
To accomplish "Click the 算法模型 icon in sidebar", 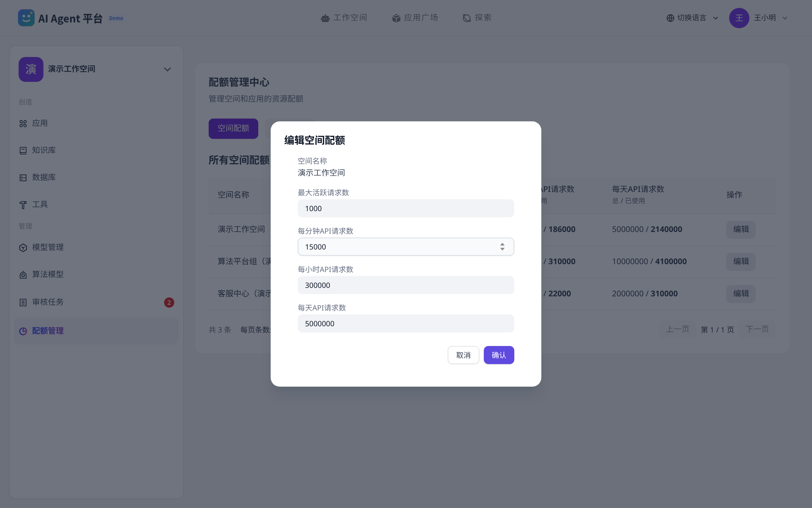I will coord(23,275).
